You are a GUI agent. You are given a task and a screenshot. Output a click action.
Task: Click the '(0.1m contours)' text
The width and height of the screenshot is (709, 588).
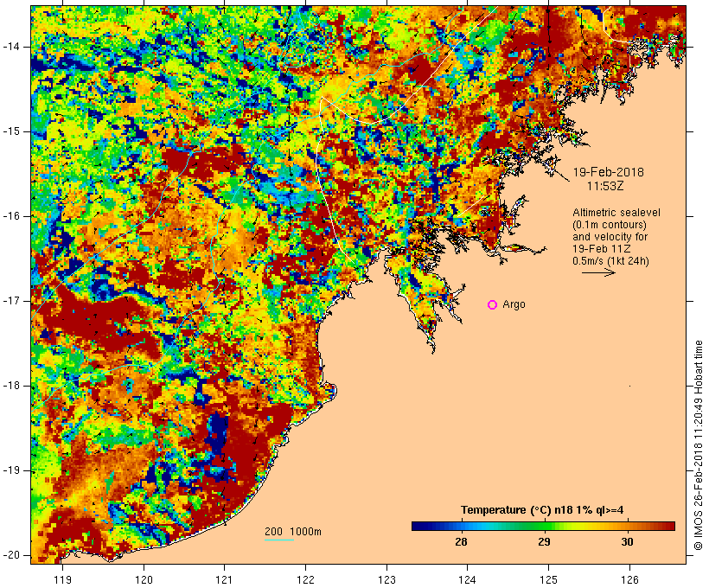point(609,225)
